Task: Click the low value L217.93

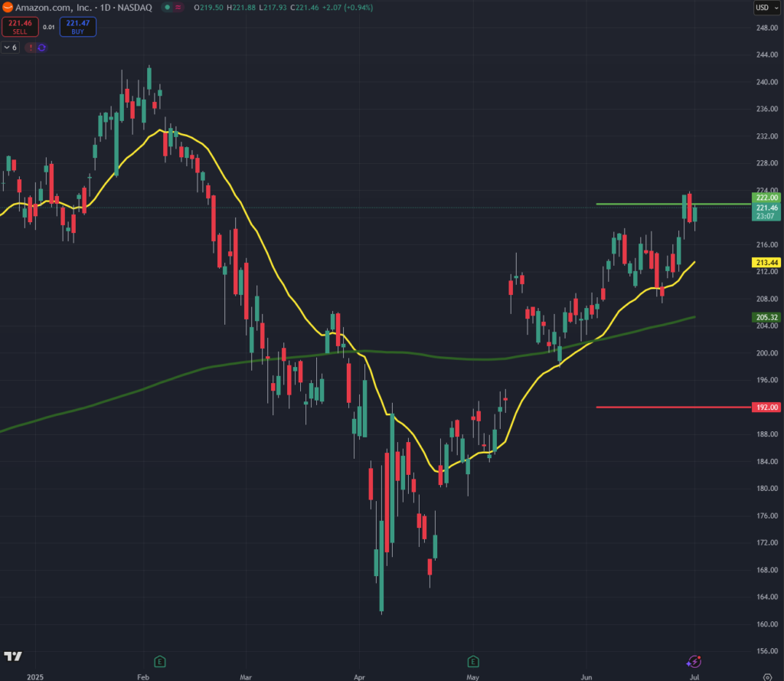Action: [273, 8]
